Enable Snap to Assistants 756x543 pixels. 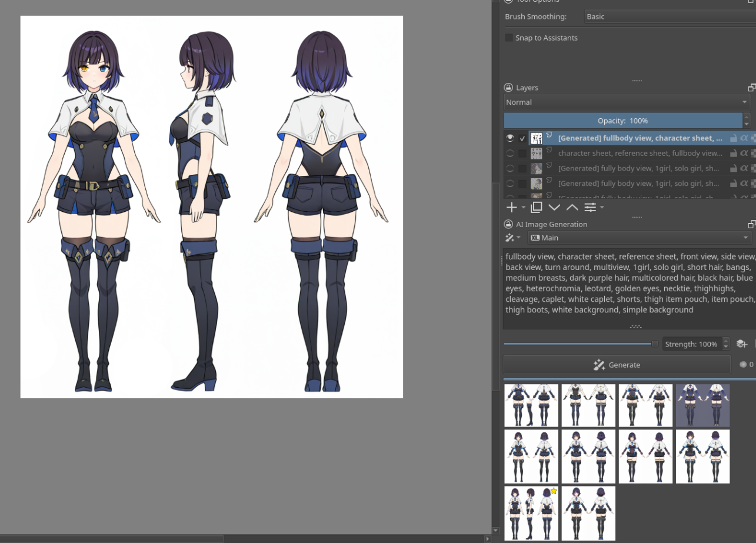(x=509, y=38)
